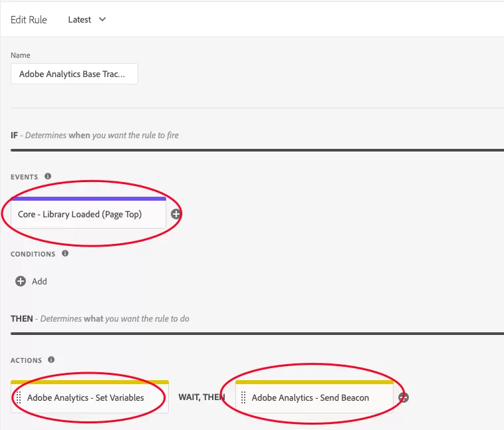The height and width of the screenshot is (430, 504).
Task: Grab the Set Variables drag handle
Action: (19, 397)
